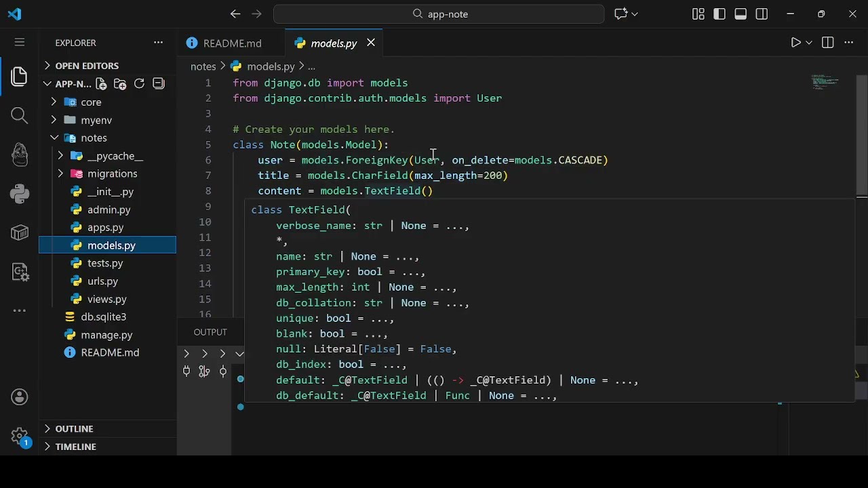This screenshot has width=868, height=488.
Task: Open views.py in the file tree
Action: coord(108,299)
